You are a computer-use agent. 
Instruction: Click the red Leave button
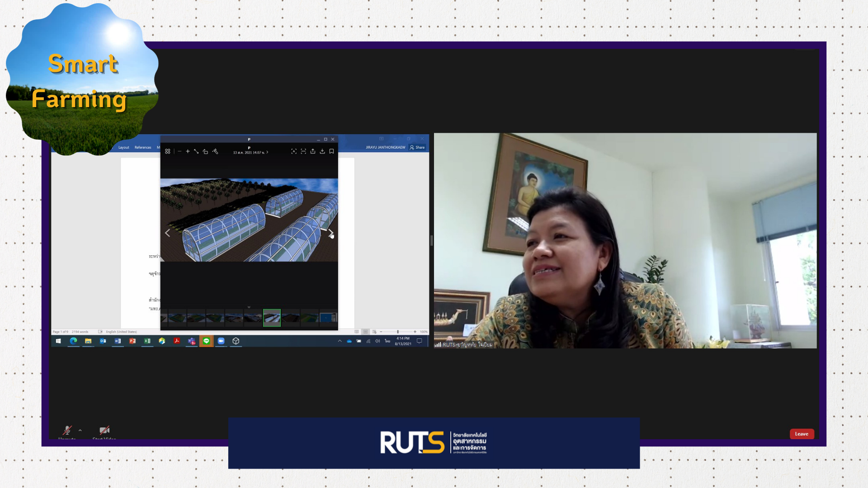(x=802, y=434)
